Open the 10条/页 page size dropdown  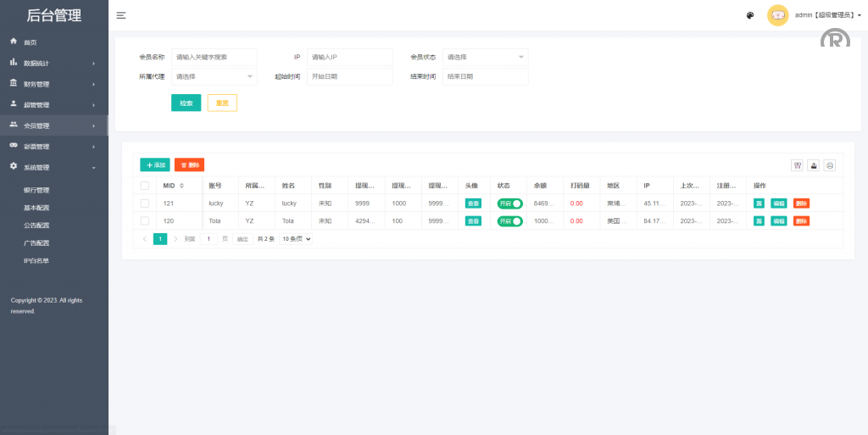tap(297, 239)
